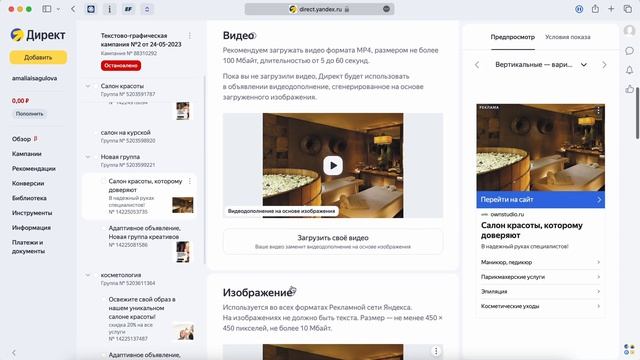Click the ownstudio.ru link in preview
The height and width of the screenshot is (360, 640).
(x=507, y=214)
